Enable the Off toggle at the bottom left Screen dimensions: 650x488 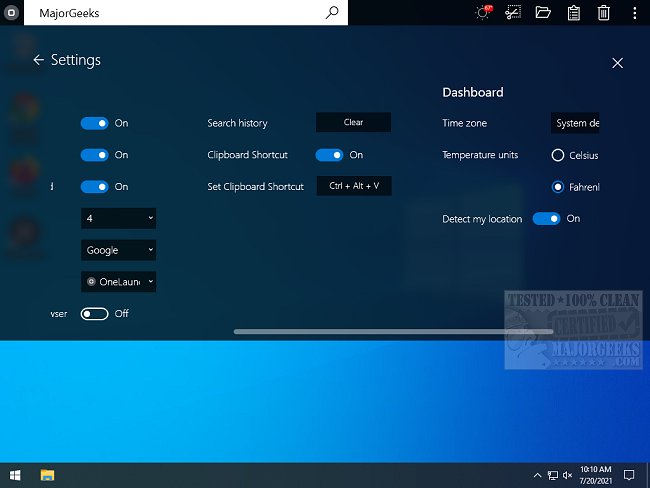(x=95, y=314)
